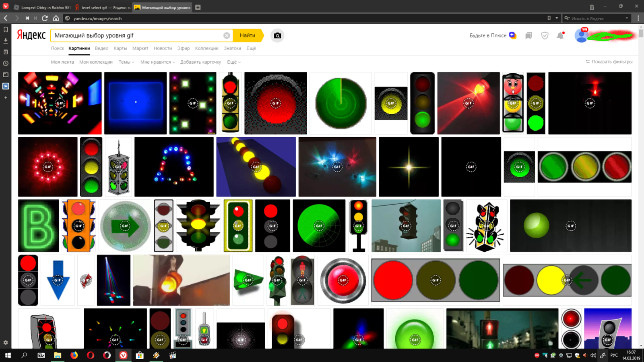The width and height of the screenshot is (644, 362).
Task: Open Vivaldi settings gear in sidebar
Action: 6,343
